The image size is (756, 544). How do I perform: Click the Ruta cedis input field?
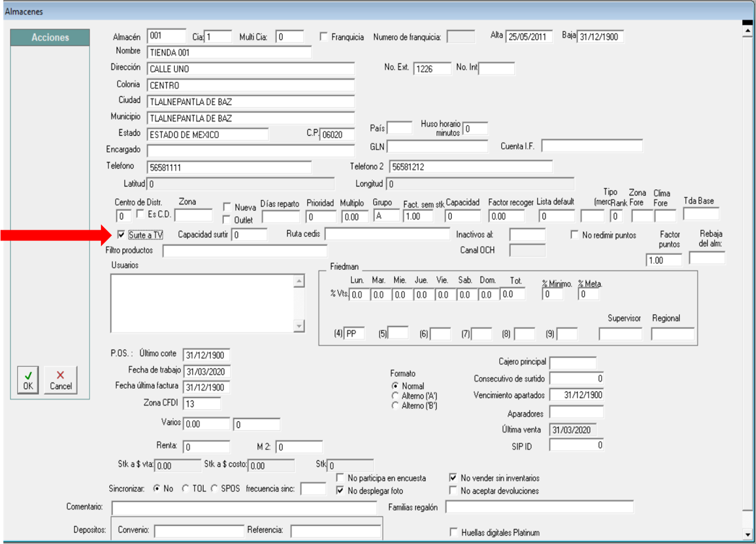tap(387, 234)
